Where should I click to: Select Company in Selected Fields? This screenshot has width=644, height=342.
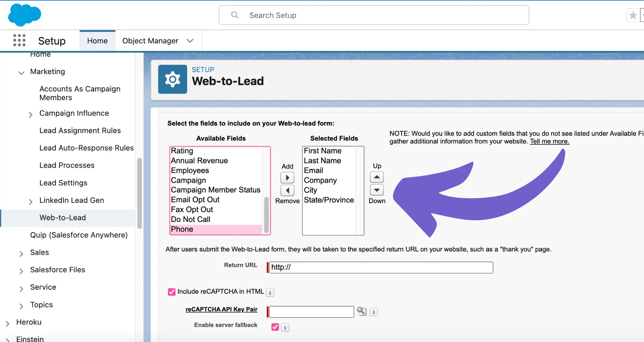pyautogui.click(x=320, y=180)
